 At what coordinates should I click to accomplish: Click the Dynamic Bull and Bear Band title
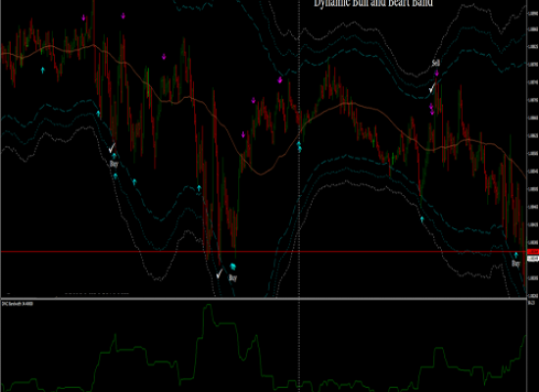[373, 4]
